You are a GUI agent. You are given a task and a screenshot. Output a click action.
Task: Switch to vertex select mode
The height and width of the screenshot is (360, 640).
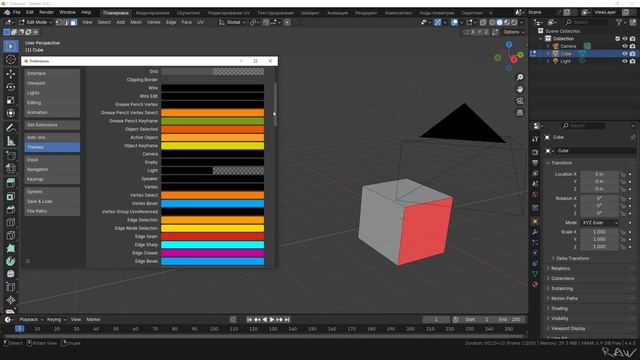pyautogui.click(x=59, y=22)
